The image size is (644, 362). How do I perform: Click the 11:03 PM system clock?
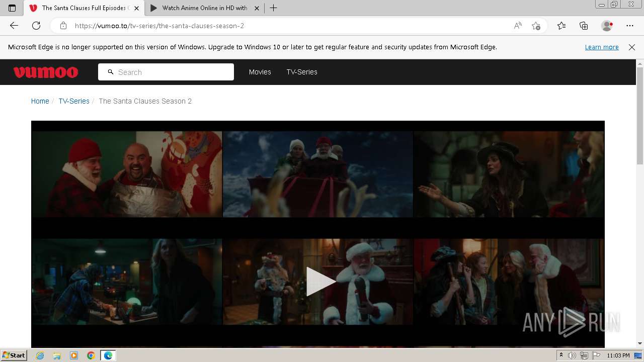pyautogui.click(x=618, y=355)
